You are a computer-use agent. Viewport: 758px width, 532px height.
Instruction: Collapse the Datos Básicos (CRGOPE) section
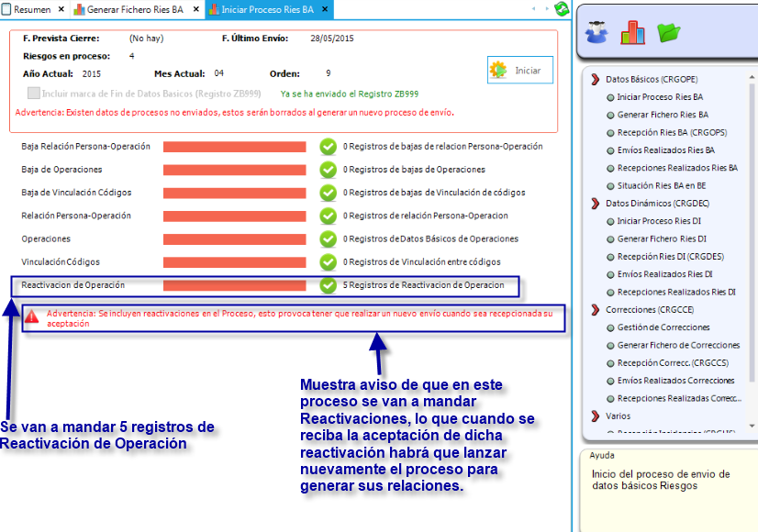pos(596,80)
